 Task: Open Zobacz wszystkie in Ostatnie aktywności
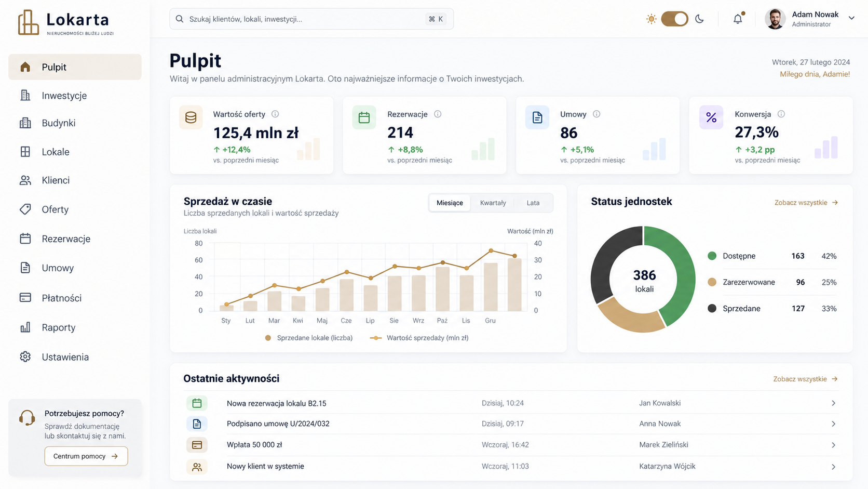(806, 379)
